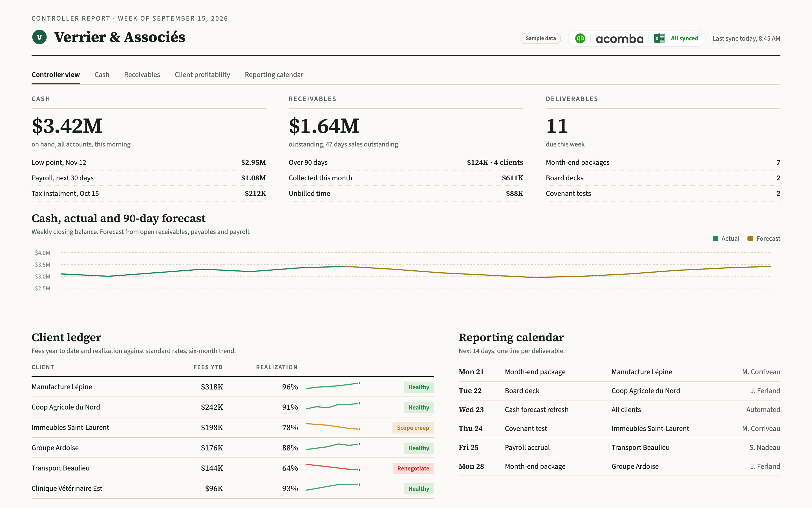Click the Over 90 days row label
812x508 pixels.
pyautogui.click(x=308, y=163)
